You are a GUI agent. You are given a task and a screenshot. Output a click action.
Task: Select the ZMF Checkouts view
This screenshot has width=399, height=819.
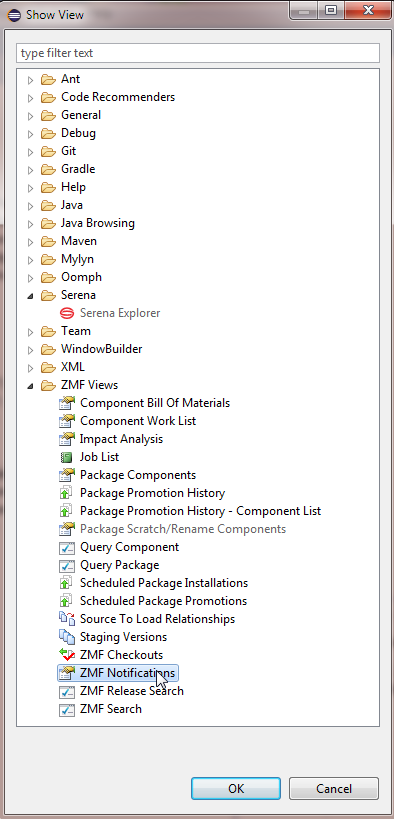click(121, 655)
